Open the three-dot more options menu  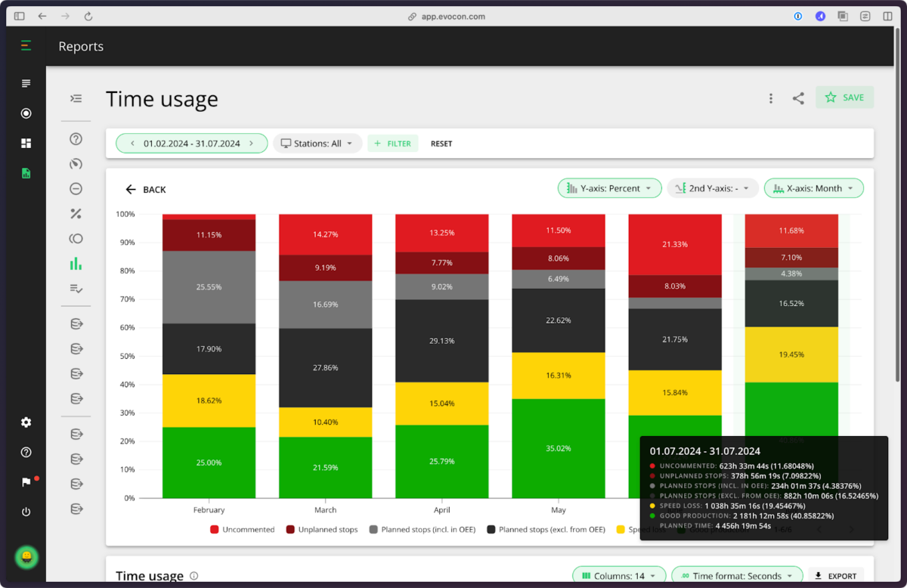tap(771, 98)
